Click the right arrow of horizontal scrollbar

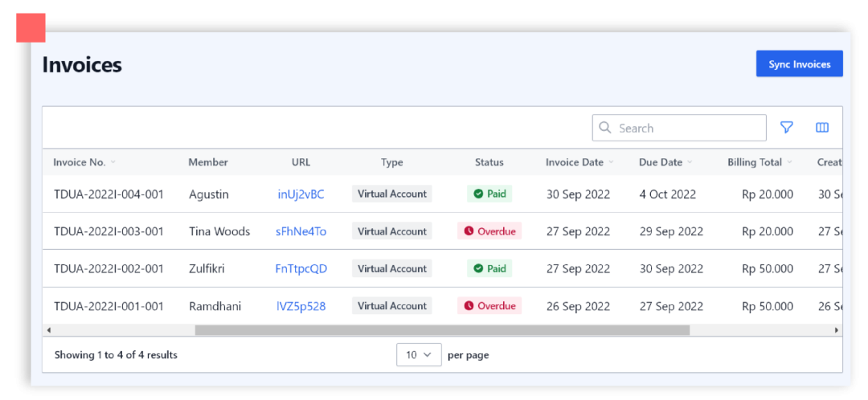(x=837, y=330)
